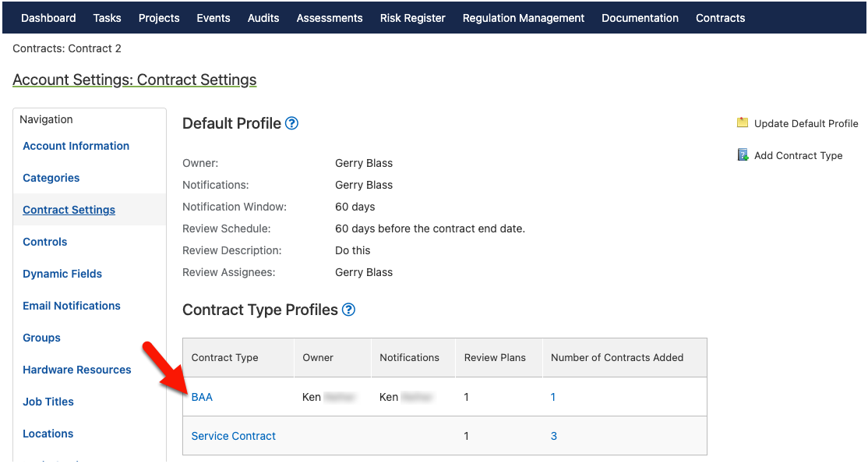Click the Contract Type Profiles help icon
868x464 pixels.
tap(348, 310)
